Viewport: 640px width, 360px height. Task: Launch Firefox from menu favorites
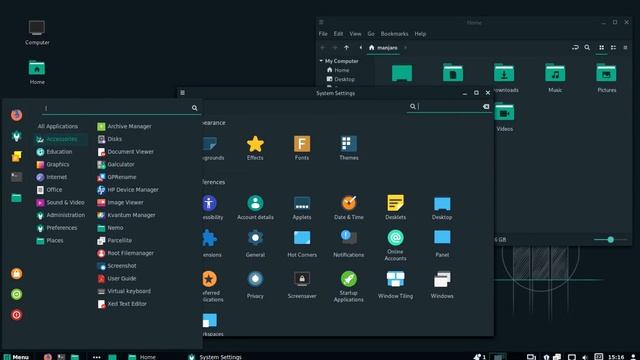click(x=16, y=115)
